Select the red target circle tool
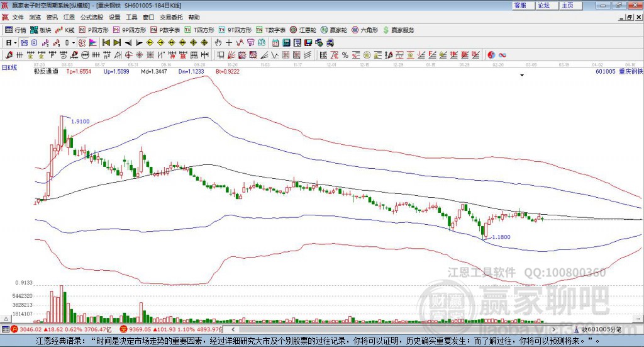This screenshot has width=644, height=347. 128,55
